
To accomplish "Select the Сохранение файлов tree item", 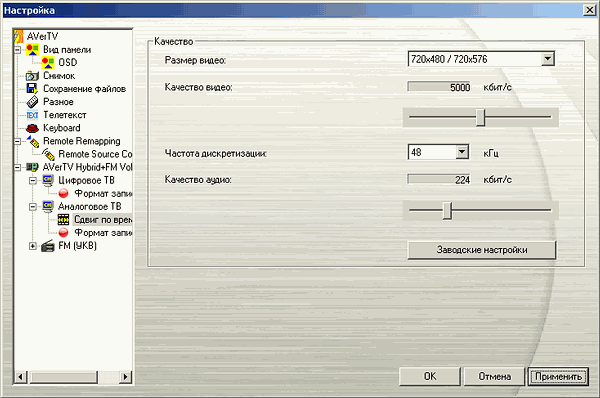I will point(85,89).
